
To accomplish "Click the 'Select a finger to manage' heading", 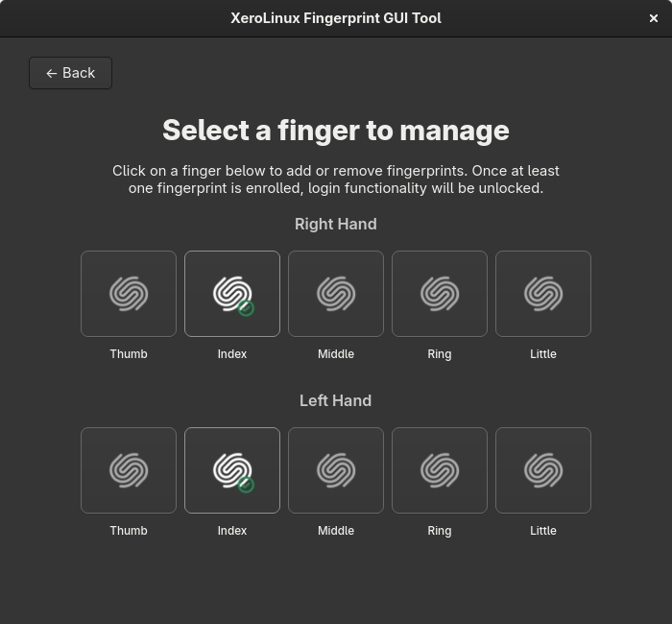I will click(x=336, y=131).
